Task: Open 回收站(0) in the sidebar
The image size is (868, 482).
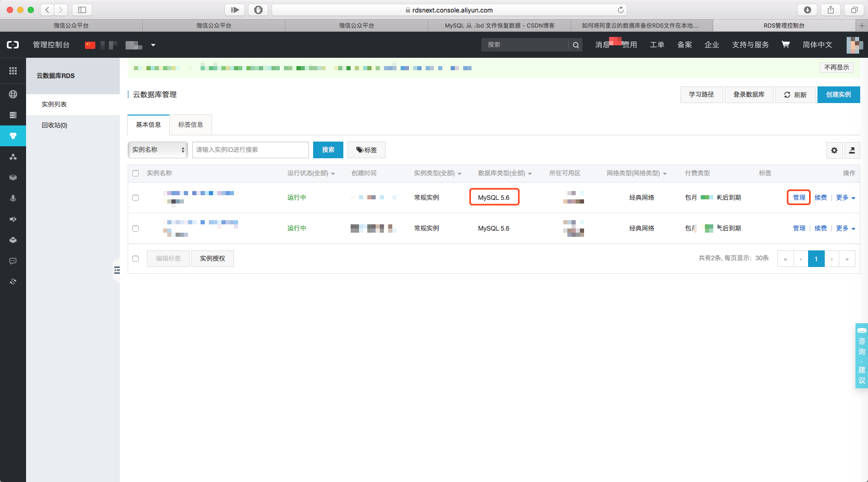Action: coord(55,125)
